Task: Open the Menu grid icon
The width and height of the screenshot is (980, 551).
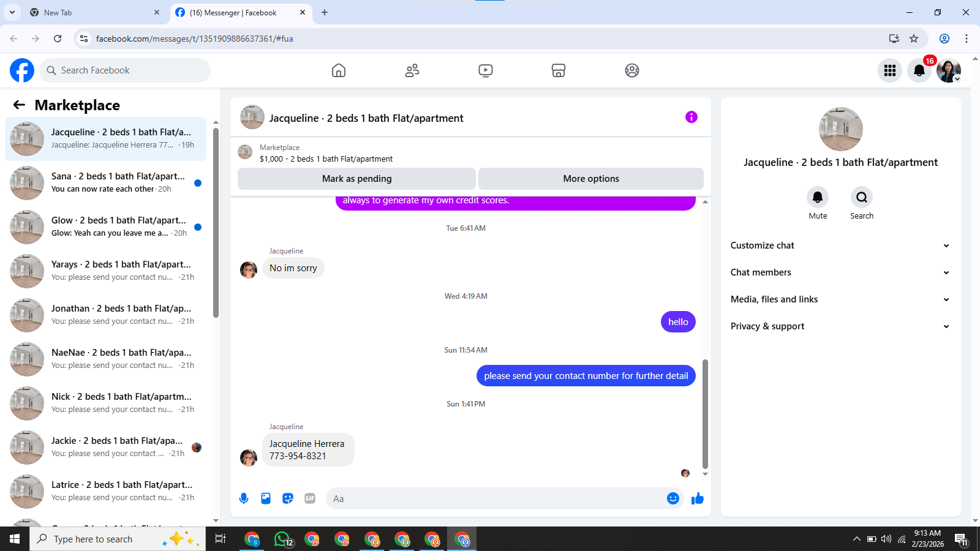Action: coord(890,70)
